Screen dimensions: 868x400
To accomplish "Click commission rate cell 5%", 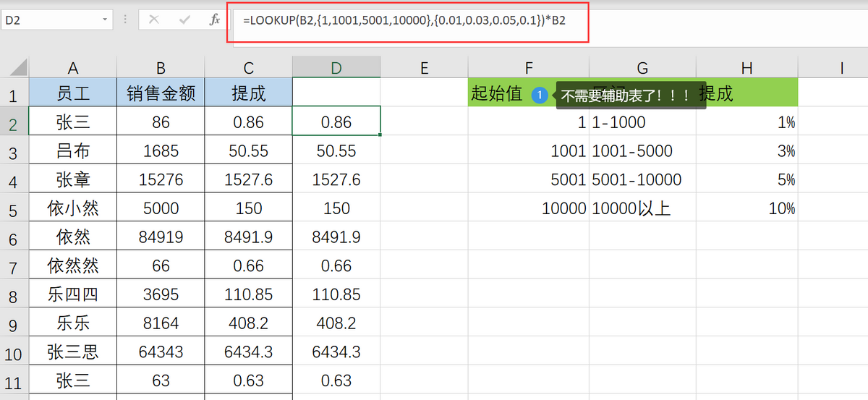I will coord(747,179).
